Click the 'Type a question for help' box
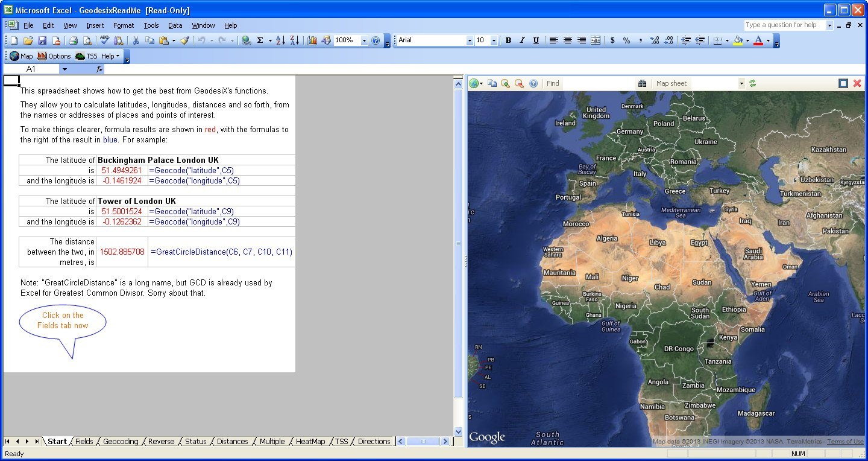Image resolution: width=868 pixels, height=461 pixels. click(785, 25)
